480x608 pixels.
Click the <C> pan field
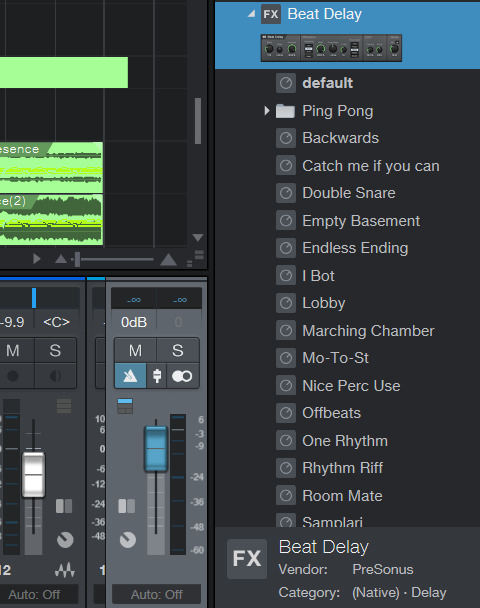pyautogui.click(x=56, y=322)
